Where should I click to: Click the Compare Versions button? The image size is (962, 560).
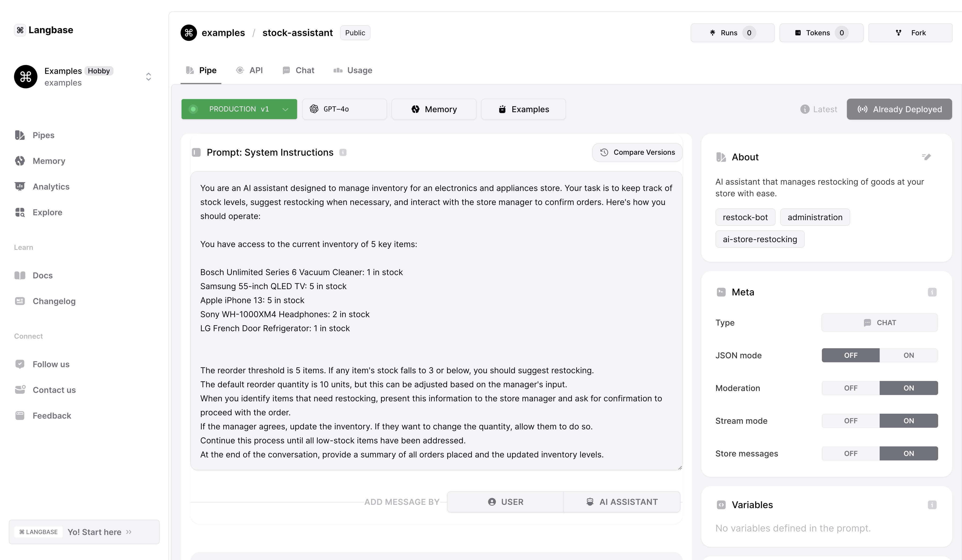coord(637,153)
